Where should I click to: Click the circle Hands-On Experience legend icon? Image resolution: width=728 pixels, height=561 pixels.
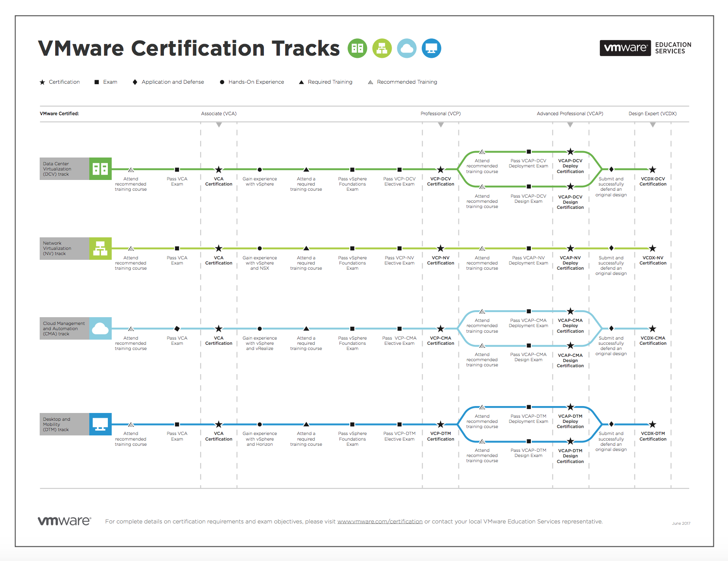point(222,82)
